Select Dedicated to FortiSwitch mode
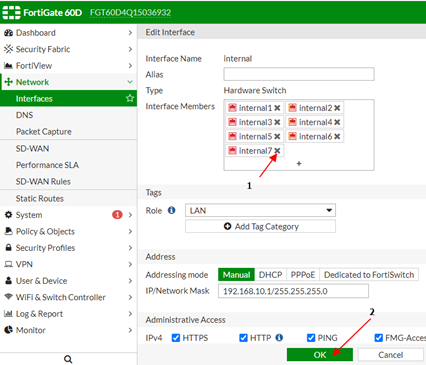The width and height of the screenshot is (426, 365). tap(369, 275)
